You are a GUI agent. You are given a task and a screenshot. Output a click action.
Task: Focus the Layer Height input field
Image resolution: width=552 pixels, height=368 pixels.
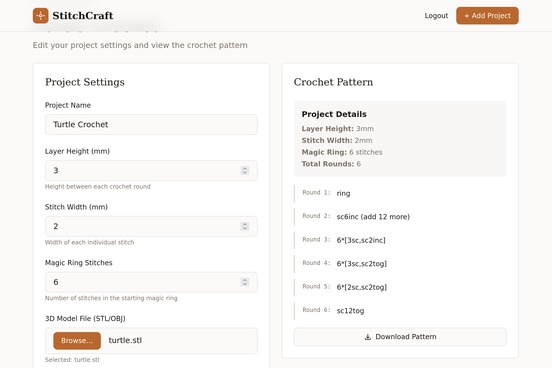[151, 170]
